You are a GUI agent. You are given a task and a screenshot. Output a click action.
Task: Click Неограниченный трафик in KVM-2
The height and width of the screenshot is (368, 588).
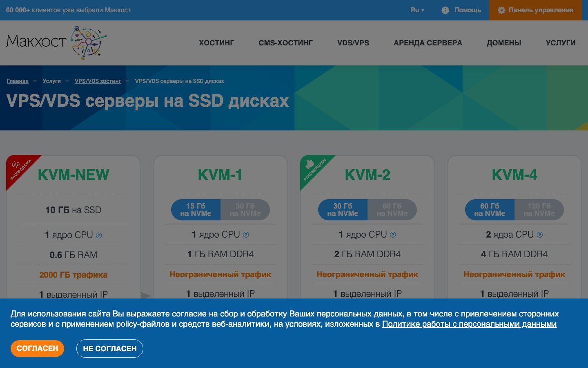click(367, 274)
